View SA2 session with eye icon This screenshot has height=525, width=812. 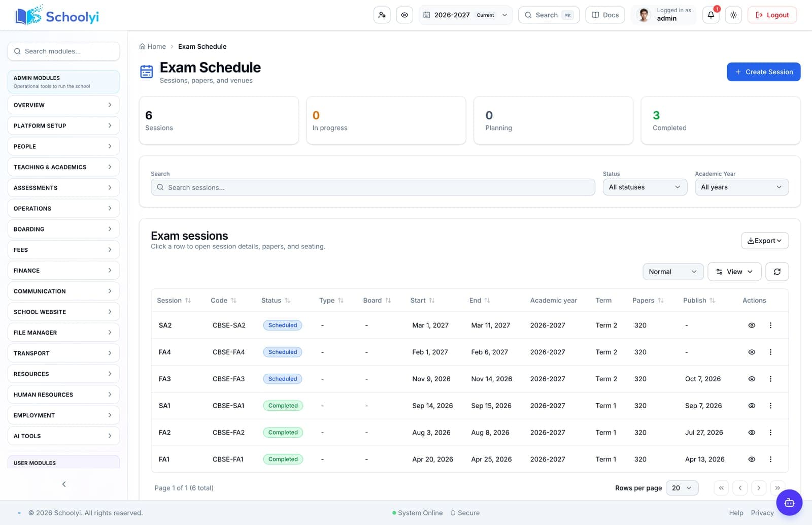(752, 325)
